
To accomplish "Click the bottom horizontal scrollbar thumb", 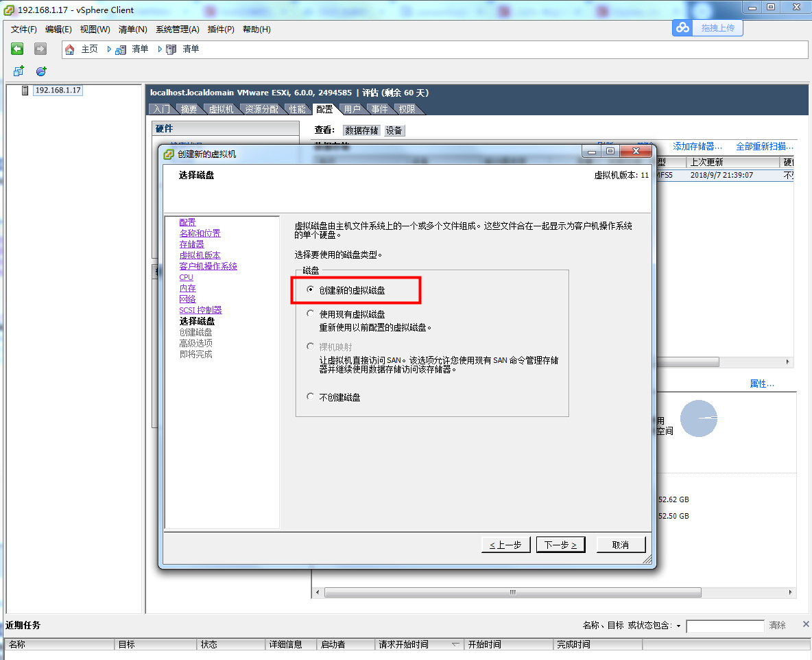I will (x=513, y=592).
